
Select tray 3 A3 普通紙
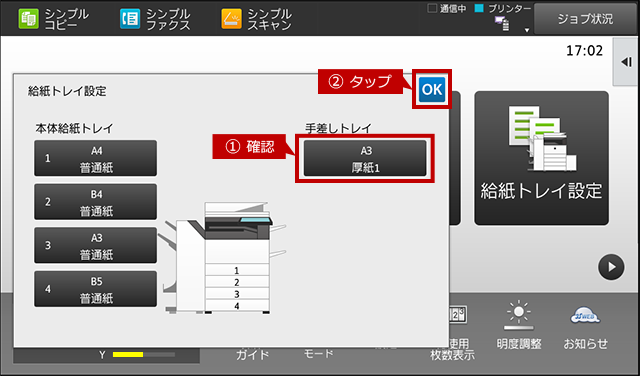96,245
